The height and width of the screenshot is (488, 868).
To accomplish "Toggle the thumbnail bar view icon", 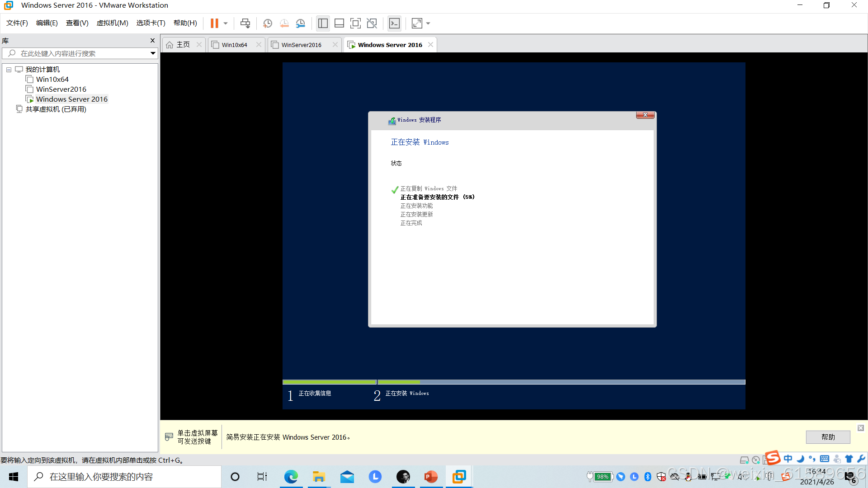I will point(339,23).
